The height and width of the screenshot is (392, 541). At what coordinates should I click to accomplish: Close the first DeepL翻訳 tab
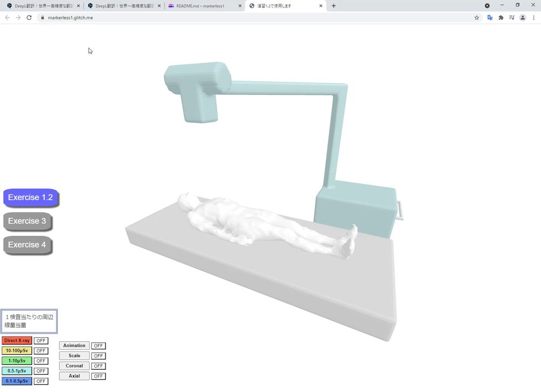pyautogui.click(x=78, y=6)
